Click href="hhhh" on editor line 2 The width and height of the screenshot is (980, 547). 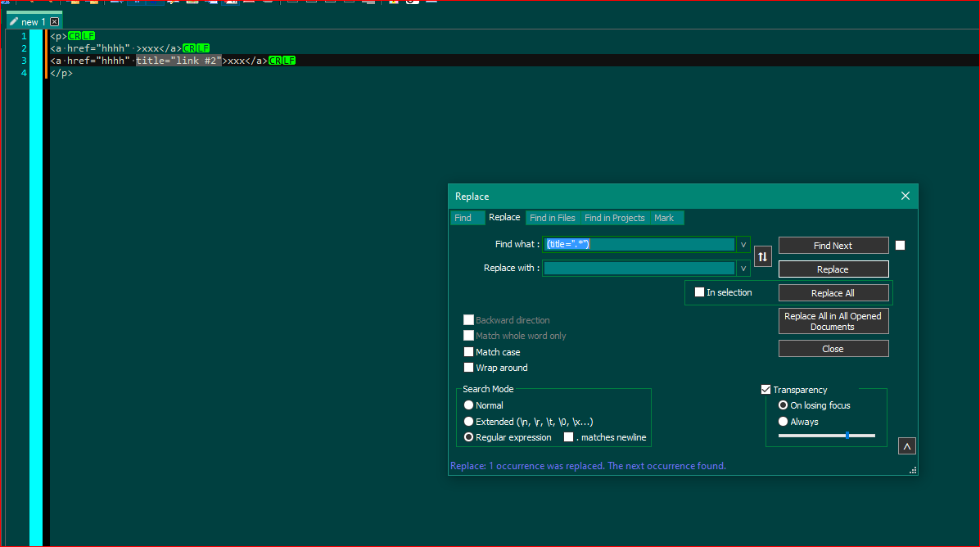tap(98, 48)
